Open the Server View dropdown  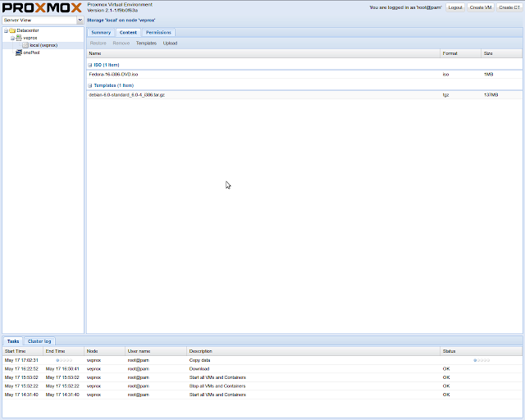(80, 20)
